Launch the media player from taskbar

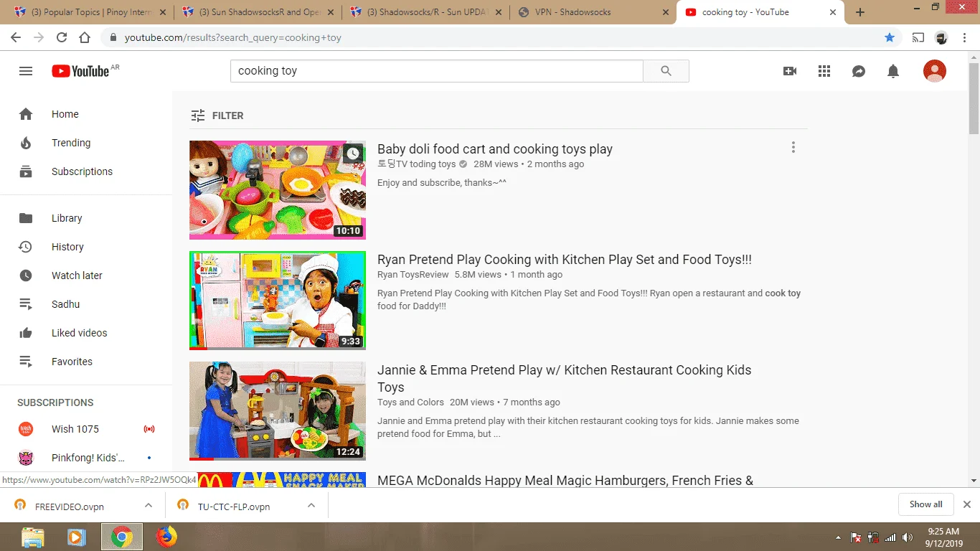click(x=76, y=537)
